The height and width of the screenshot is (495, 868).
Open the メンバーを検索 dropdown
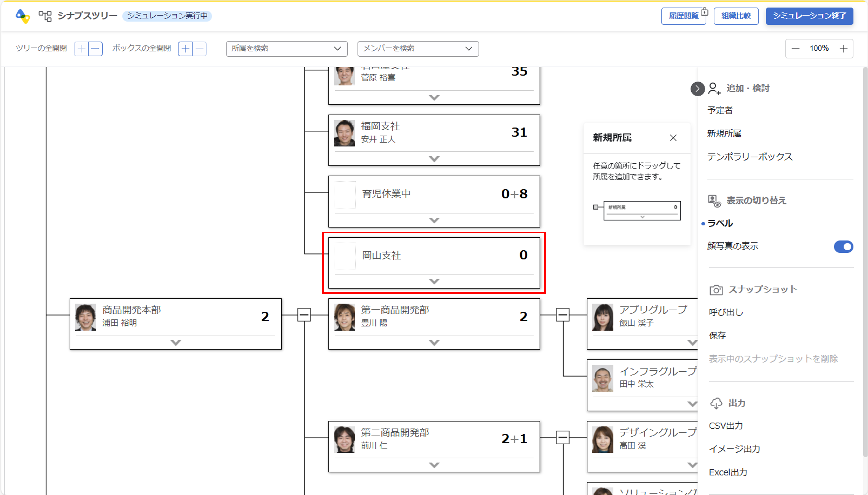[418, 49]
